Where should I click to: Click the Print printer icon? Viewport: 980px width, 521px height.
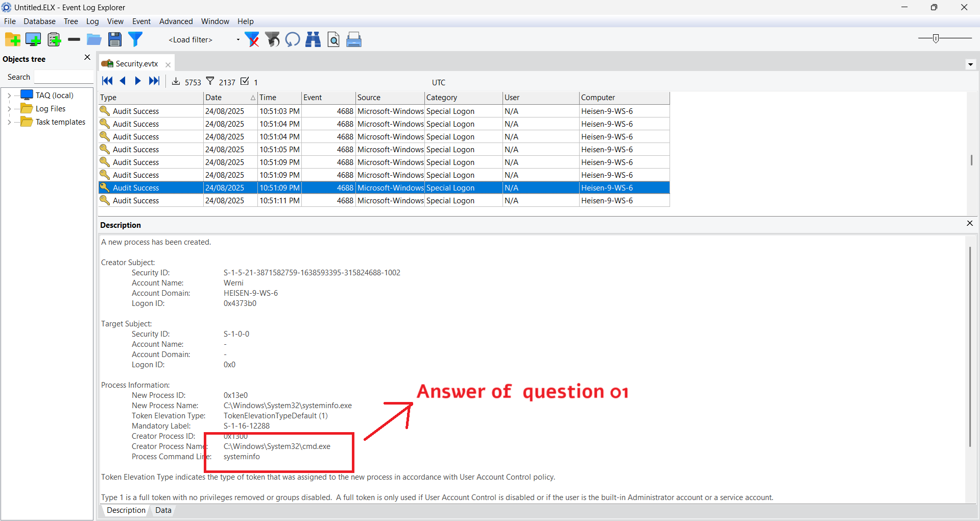353,39
